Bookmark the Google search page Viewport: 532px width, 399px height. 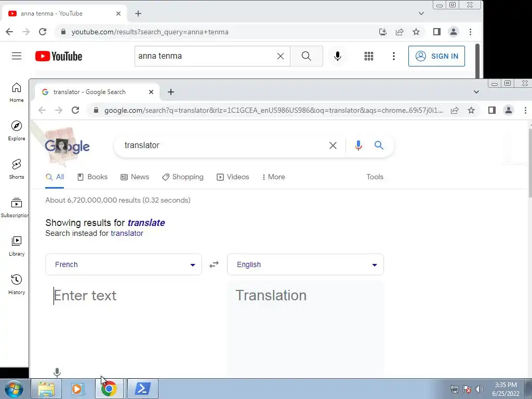click(471, 110)
